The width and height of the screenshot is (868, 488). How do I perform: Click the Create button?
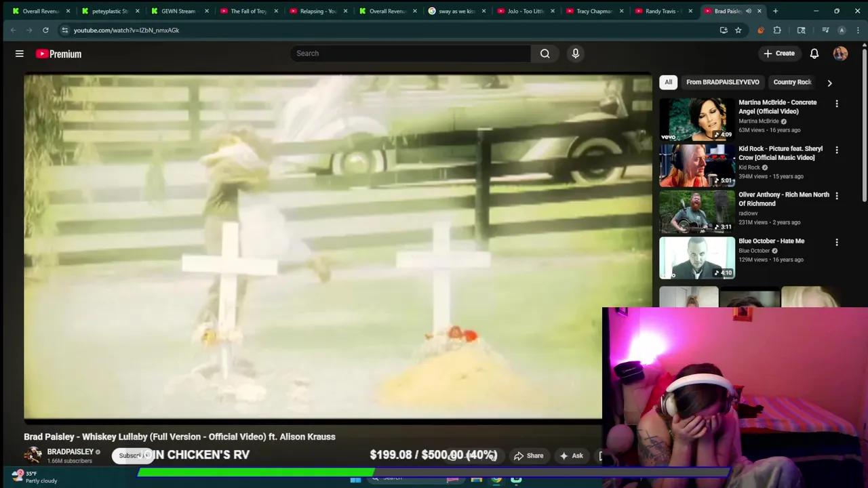coord(779,54)
